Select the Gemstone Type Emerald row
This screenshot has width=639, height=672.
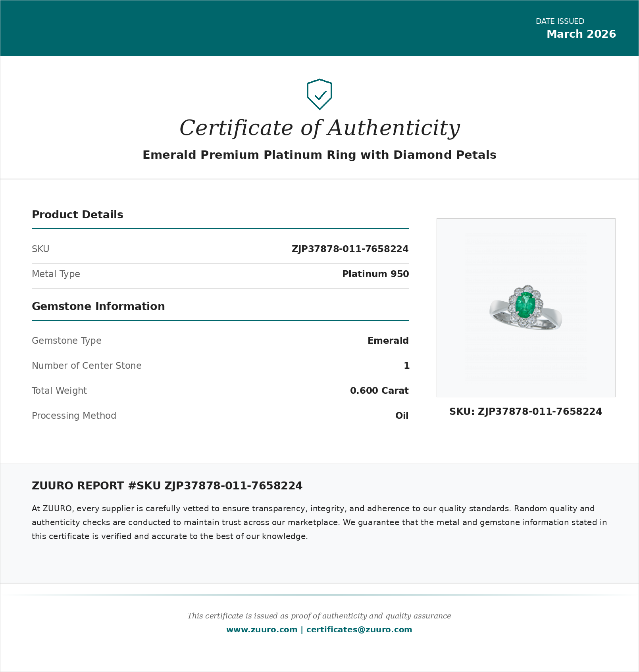[x=220, y=341]
